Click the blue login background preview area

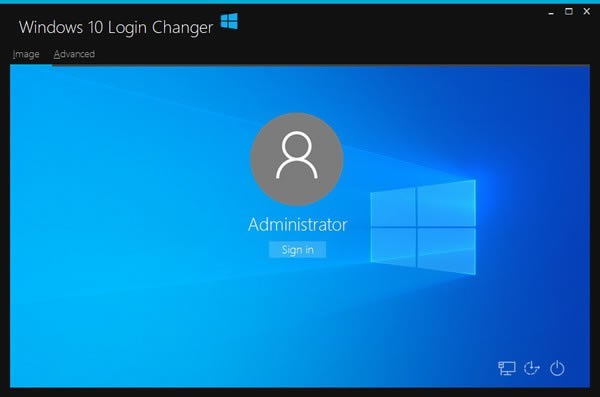(300, 226)
